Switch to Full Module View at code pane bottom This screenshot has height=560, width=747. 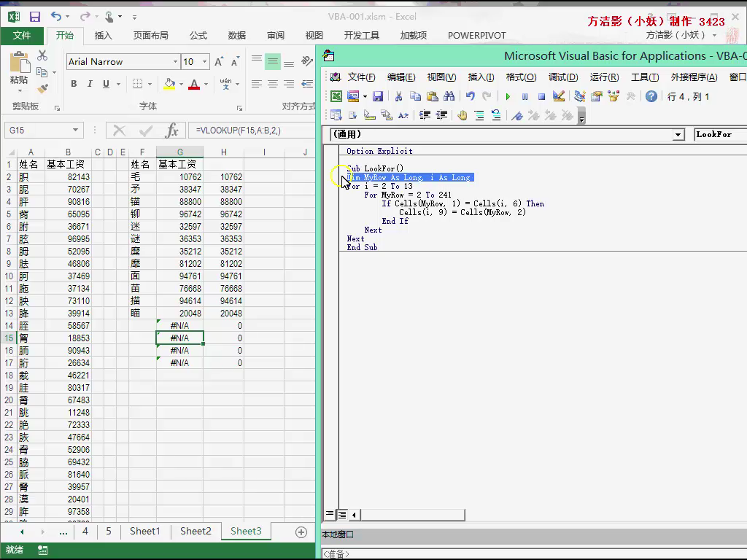click(x=342, y=514)
